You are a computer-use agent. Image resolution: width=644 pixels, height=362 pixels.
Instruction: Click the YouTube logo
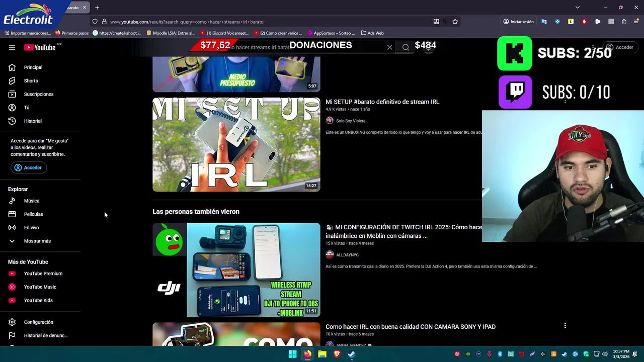click(x=40, y=47)
